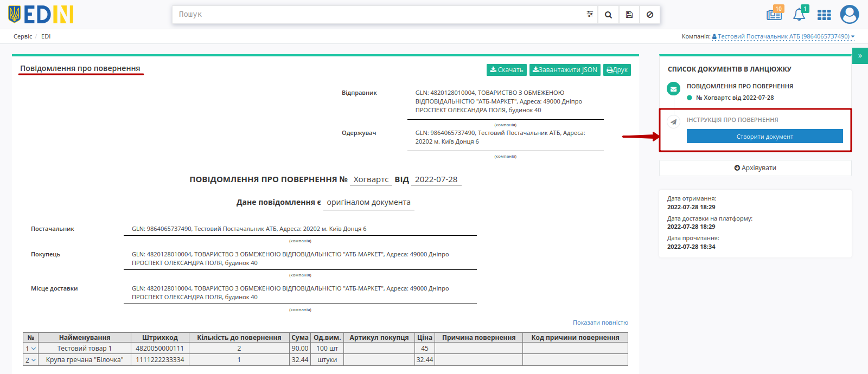Click the EDIN logo
The height and width of the screenshot is (374, 868).
(41, 15)
